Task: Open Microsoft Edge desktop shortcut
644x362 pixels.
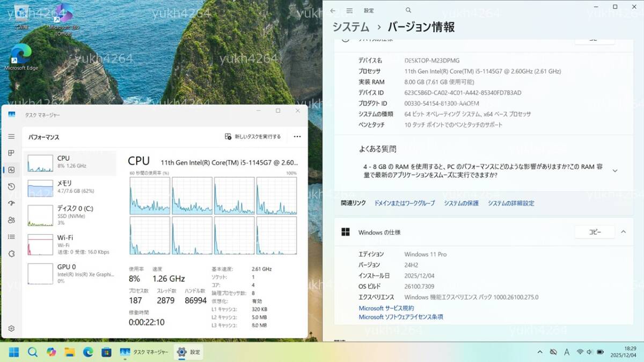Action: click(21, 57)
